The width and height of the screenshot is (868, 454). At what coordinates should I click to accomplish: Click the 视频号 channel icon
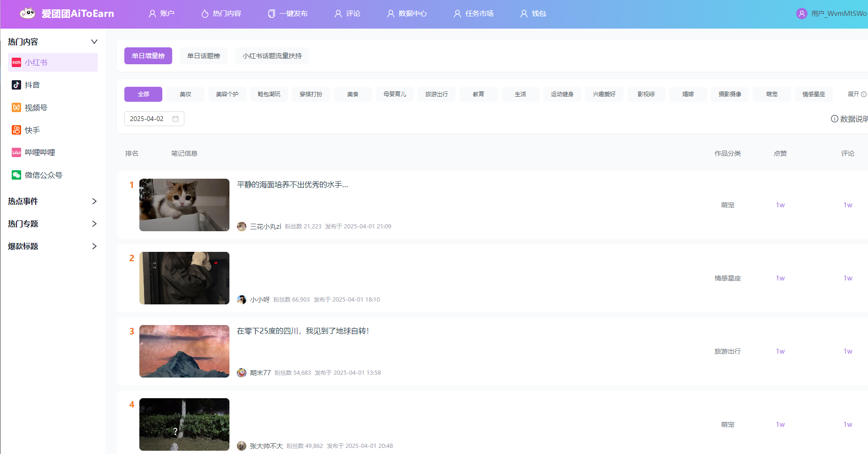click(x=16, y=107)
